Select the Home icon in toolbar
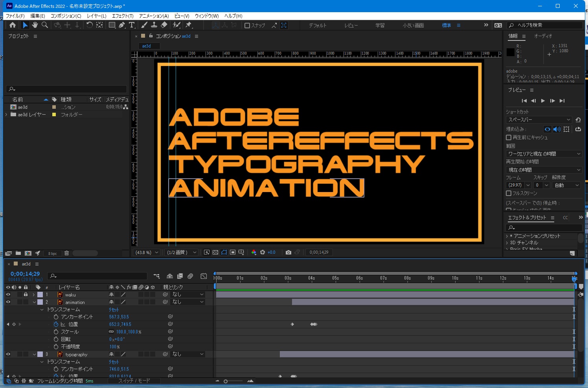Viewport: 588px width, 388px height. click(x=13, y=25)
